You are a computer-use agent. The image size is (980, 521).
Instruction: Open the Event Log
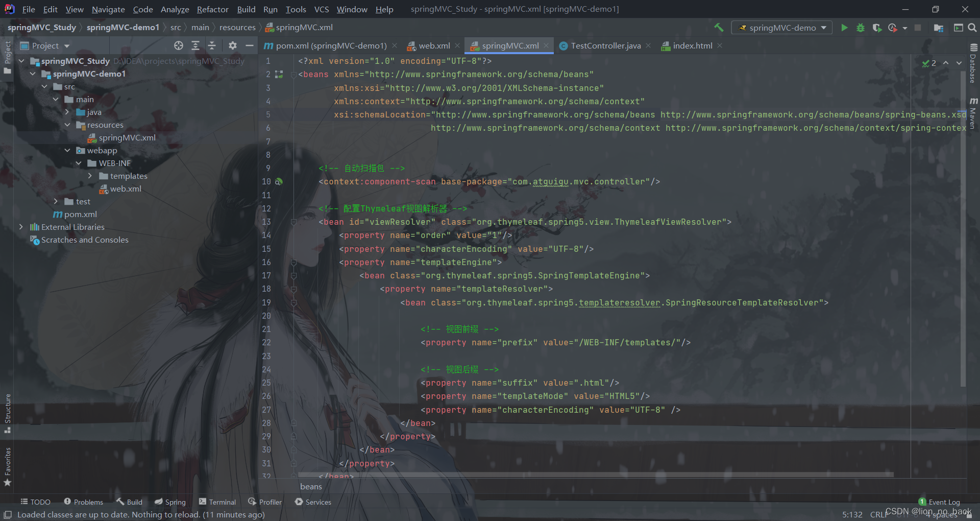tap(939, 502)
